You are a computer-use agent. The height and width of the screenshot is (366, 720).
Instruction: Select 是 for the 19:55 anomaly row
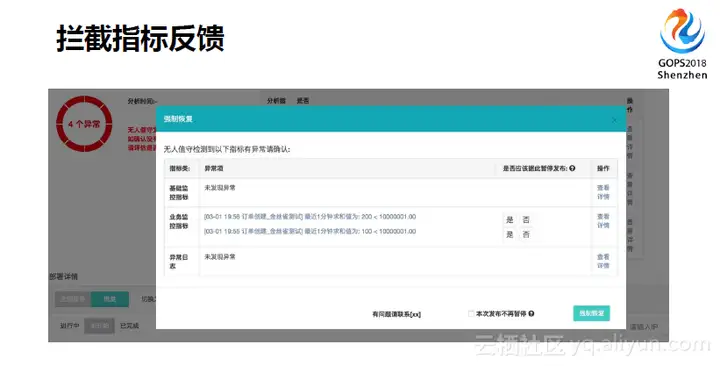click(x=510, y=235)
